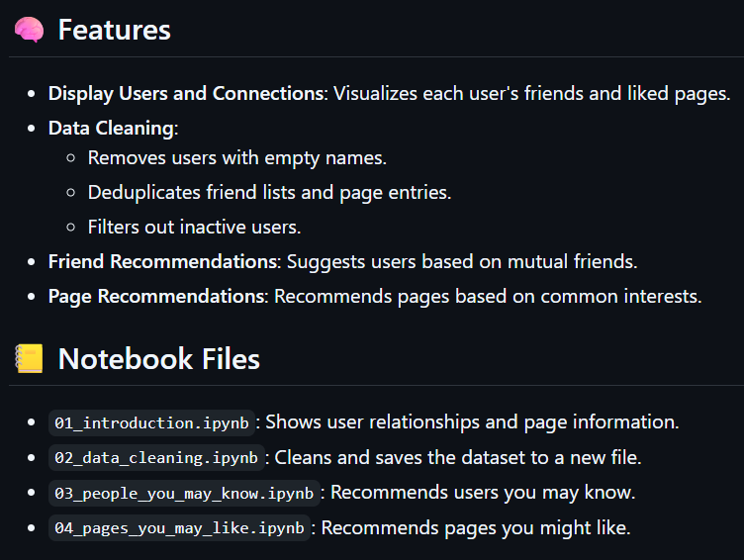The image size is (744, 560).
Task: Select the 01_introduction.ipynb file name
Action: pyautogui.click(x=152, y=422)
